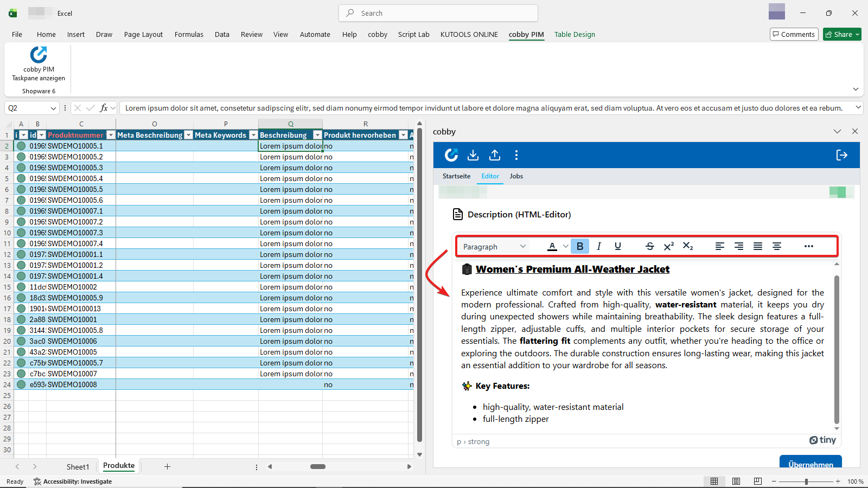Apply strikethrough formatting in the HTML editor
The height and width of the screenshot is (488, 868).
649,246
